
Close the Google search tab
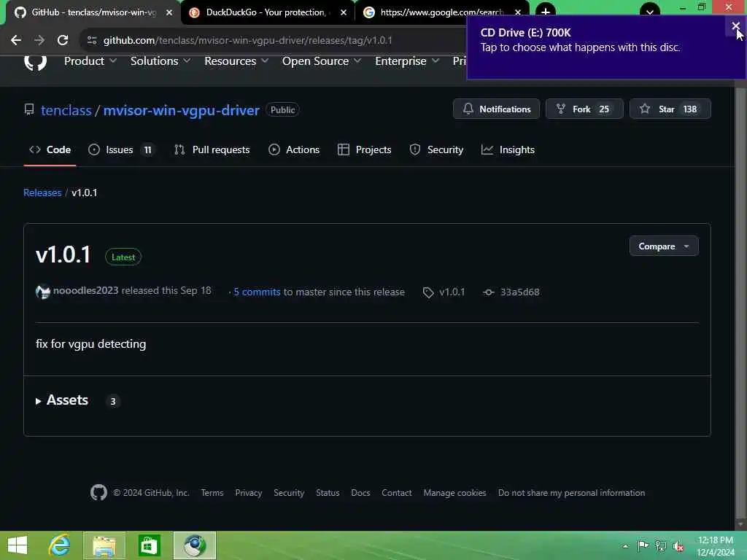click(518, 12)
